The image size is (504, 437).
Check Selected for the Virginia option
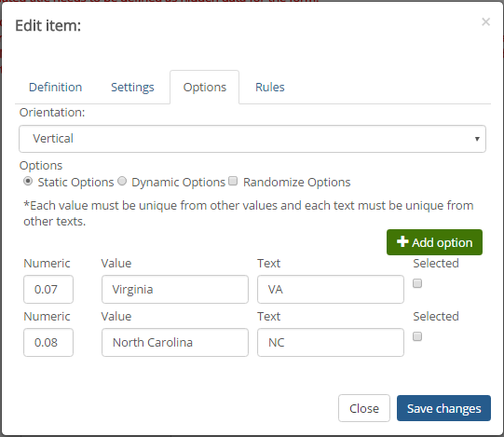417,283
